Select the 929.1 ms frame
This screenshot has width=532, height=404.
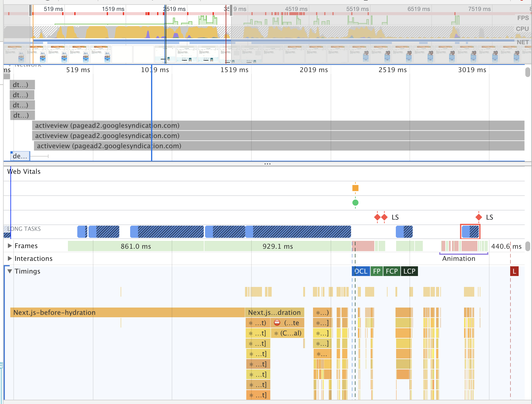click(x=278, y=246)
